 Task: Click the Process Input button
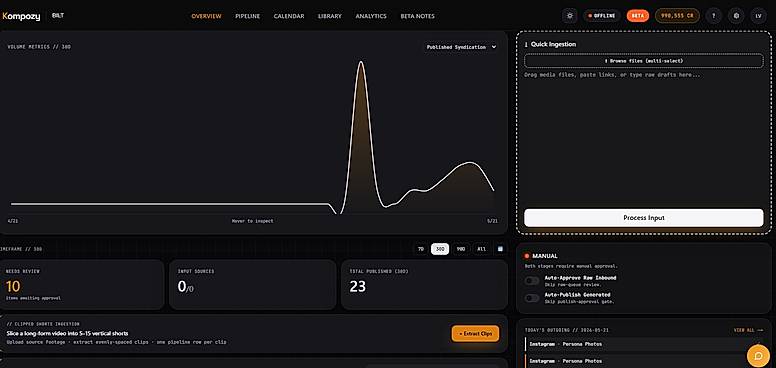[643, 218]
